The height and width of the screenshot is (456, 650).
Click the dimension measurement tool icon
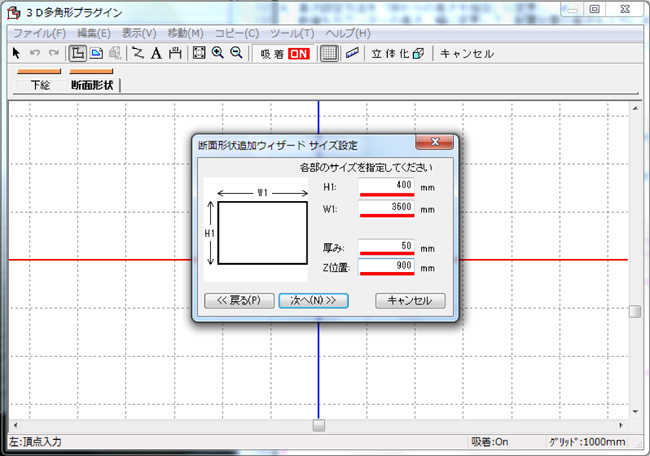tap(175, 53)
